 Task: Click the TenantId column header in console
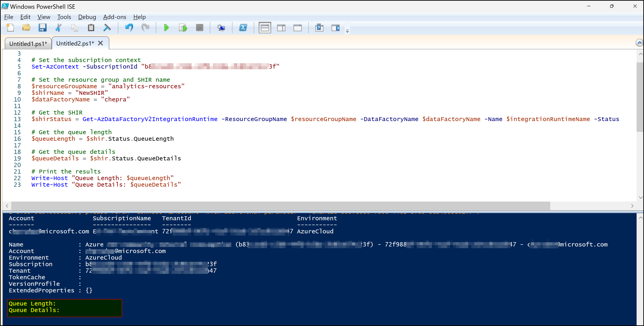(x=176, y=218)
